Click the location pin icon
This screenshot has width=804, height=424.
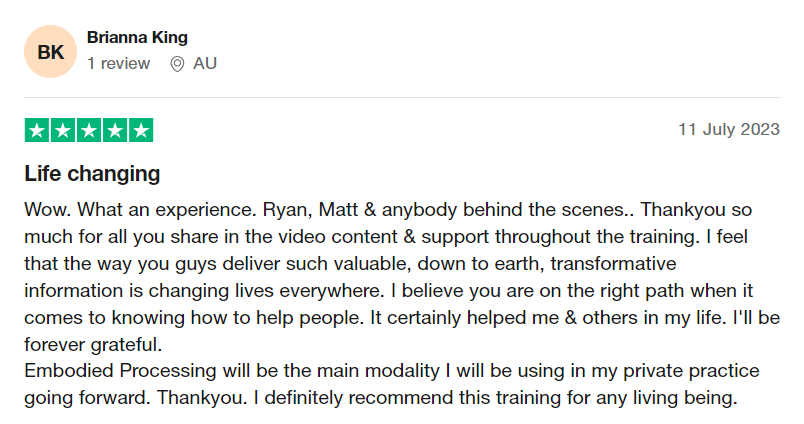(x=177, y=64)
